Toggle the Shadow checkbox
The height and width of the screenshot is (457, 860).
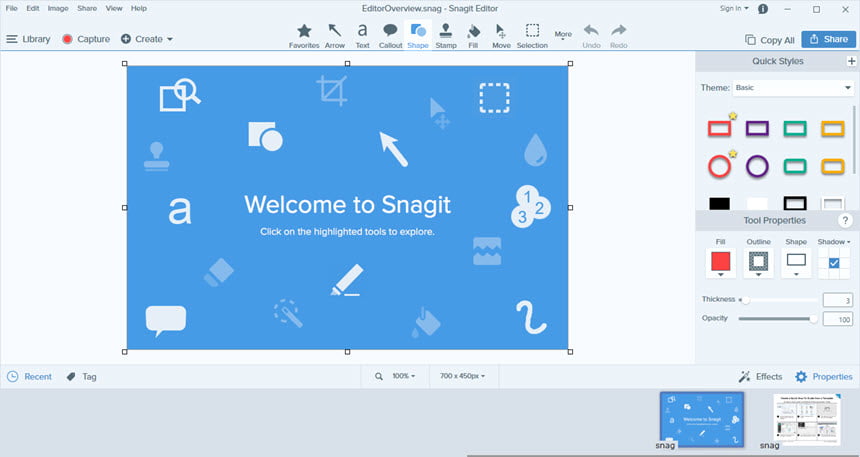tap(834, 263)
